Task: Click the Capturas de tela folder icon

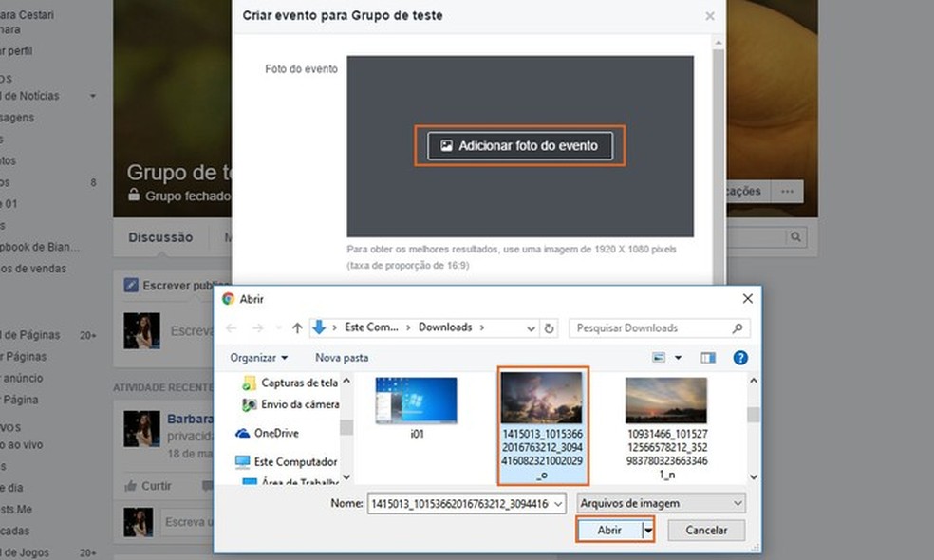Action: pyautogui.click(x=249, y=383)
